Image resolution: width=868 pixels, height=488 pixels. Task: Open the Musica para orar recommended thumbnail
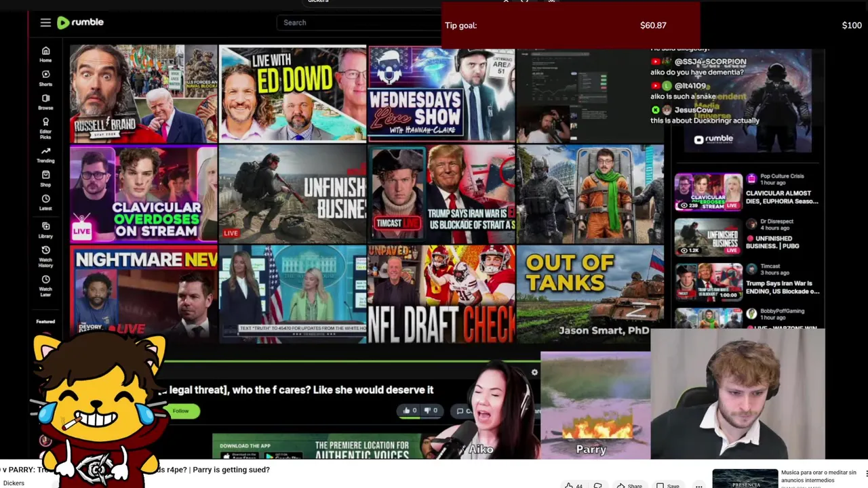(x=745, y=479)
